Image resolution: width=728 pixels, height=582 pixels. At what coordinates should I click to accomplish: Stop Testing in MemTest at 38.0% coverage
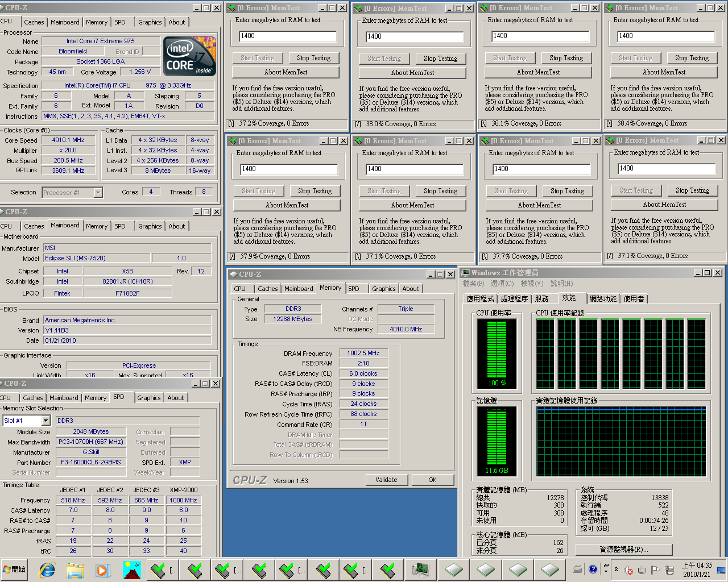click(440, 59)
